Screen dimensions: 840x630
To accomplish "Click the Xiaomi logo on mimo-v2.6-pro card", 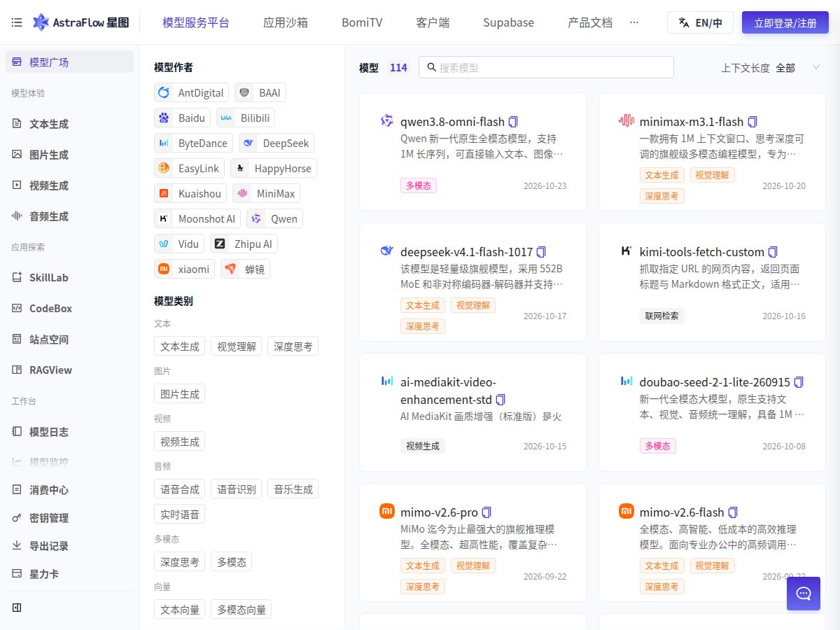I will click(387, 512).
